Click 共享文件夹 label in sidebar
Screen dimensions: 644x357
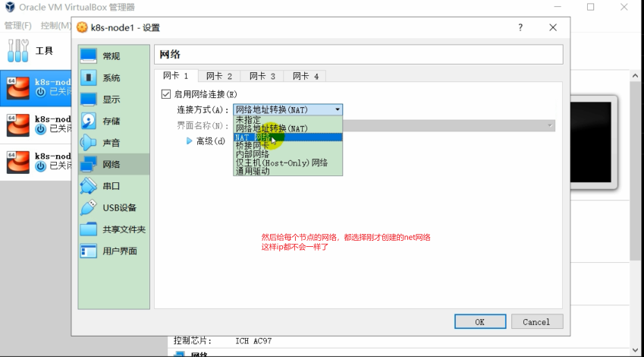coord(124,229)
